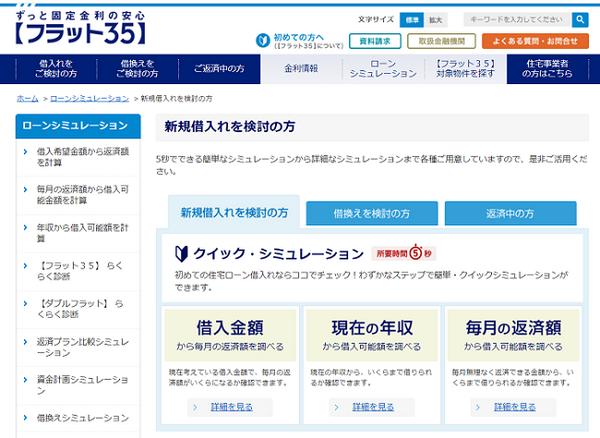600x438 pixels.
Task: Focus the keyword search field
Action: 518,20
